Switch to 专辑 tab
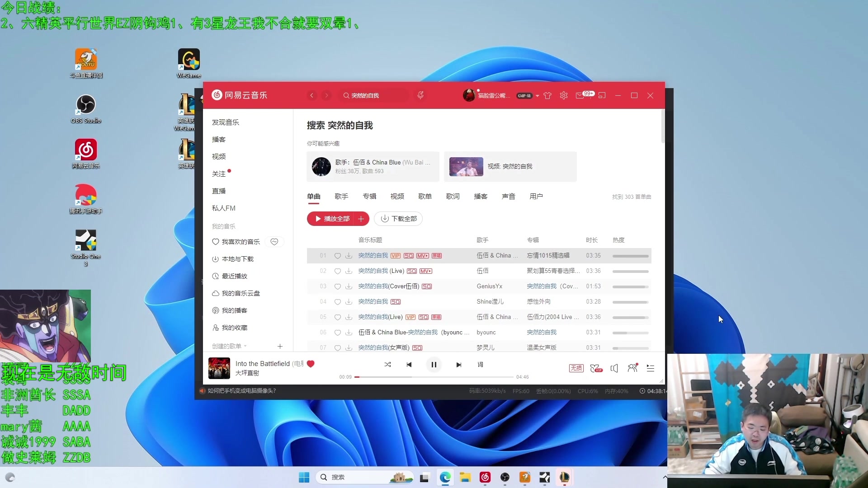This screenshot has width=868, height=488. pos(369,197)
